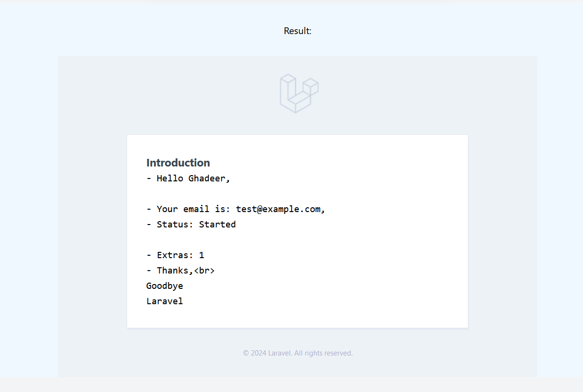583x392 pixels.
Task: Click the number "1" after Extras
Action: (x=202, y=255)
